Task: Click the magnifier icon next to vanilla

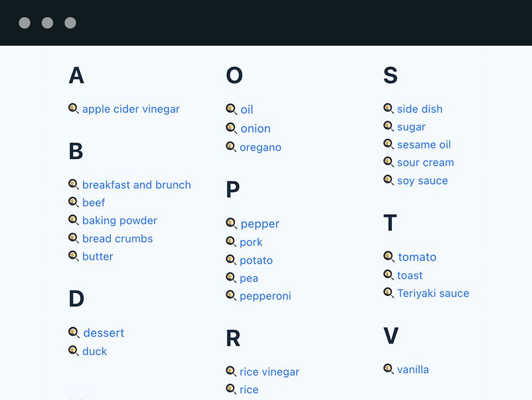Action: (x=389, y=369)
